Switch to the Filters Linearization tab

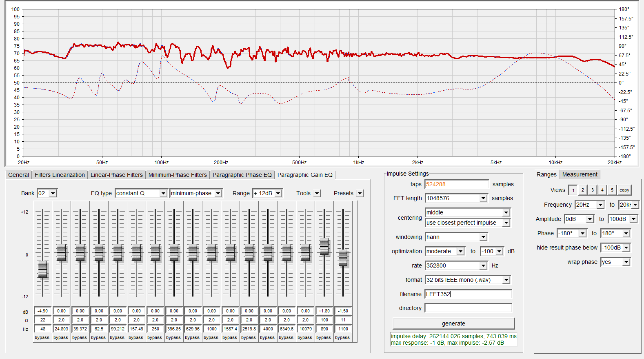[x=60, y=175]
